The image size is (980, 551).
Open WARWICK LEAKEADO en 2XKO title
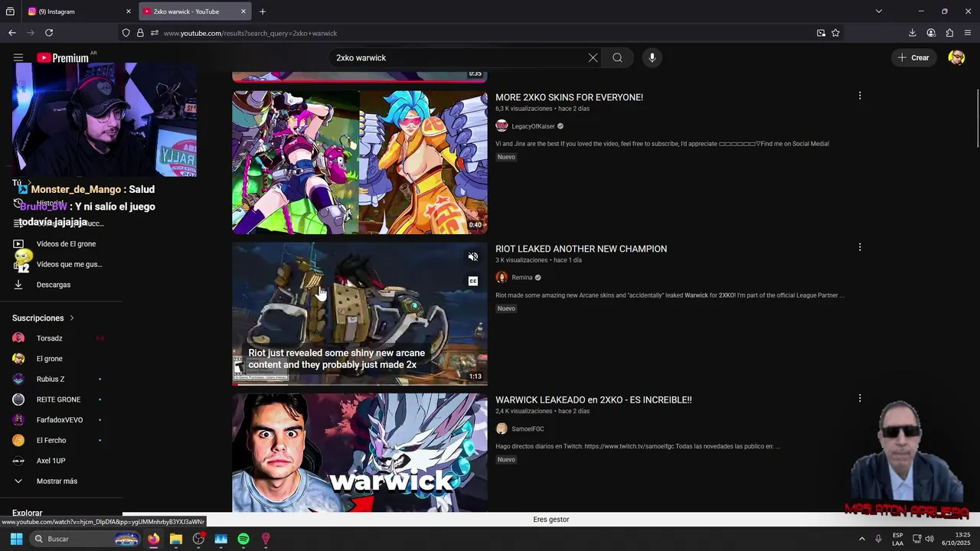593,399
